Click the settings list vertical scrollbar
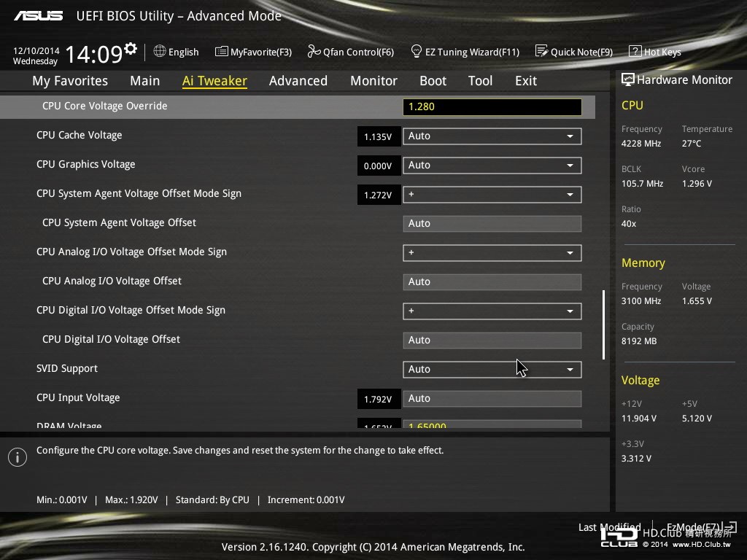 pos(603,324)
